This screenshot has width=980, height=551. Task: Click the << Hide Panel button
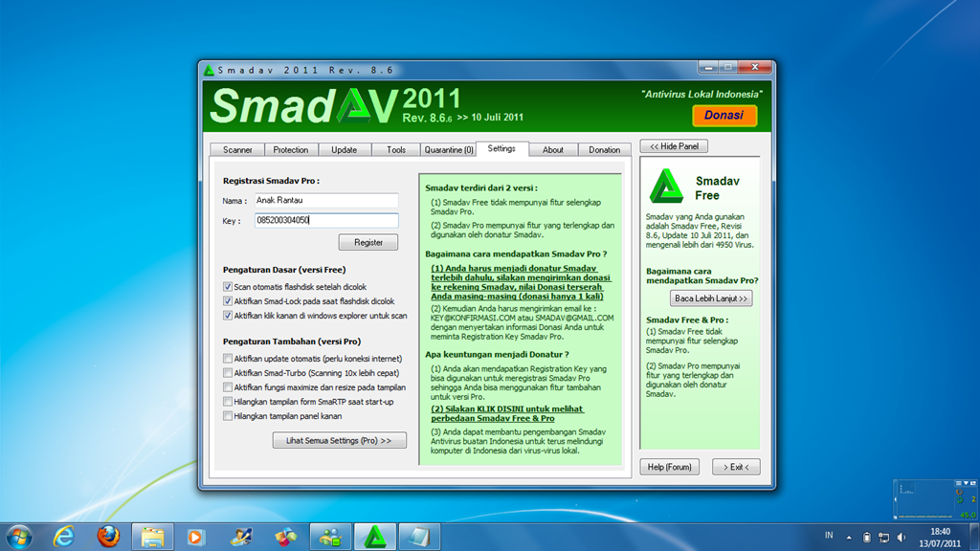tap(674, 146)
